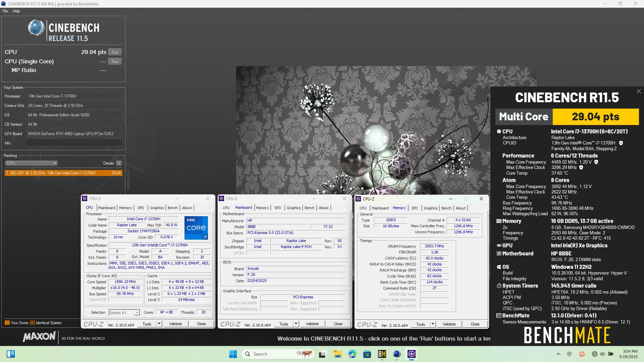Open File Explorer from the taskbar
This screenshot has width=644, height=362.
[x=337, y=354]
